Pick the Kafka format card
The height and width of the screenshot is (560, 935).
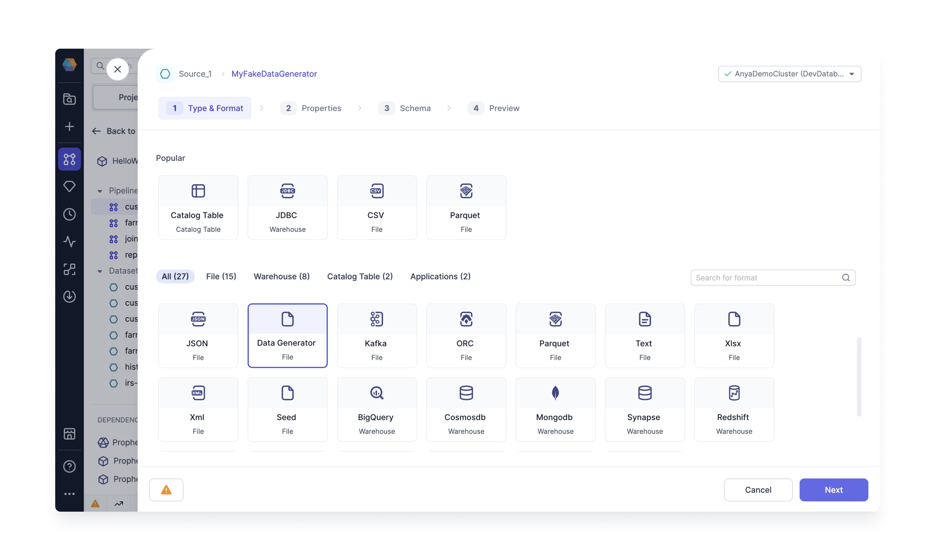[x=377, y=335]
